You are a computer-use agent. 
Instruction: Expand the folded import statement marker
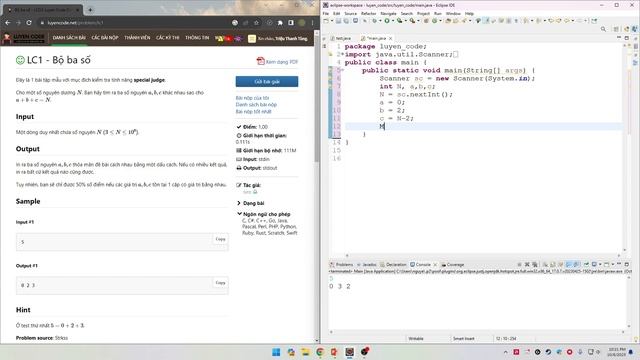[x=342, y=54]
